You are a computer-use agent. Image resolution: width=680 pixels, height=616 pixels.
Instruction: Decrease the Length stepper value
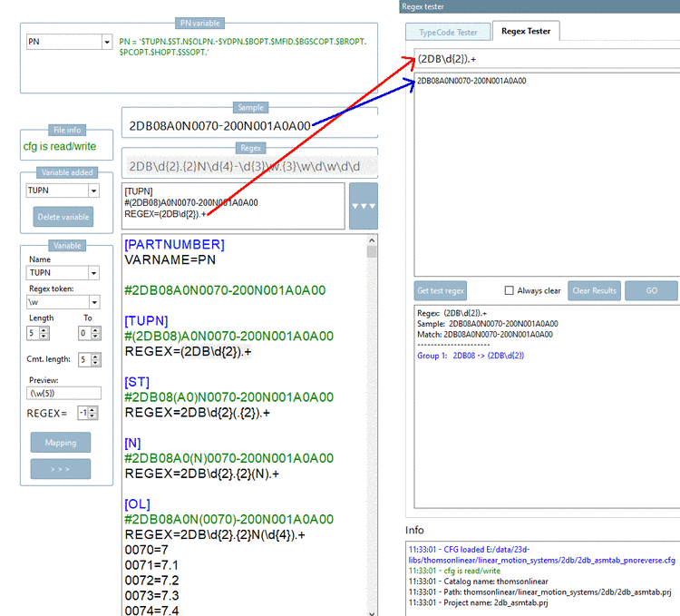point(44,337)
